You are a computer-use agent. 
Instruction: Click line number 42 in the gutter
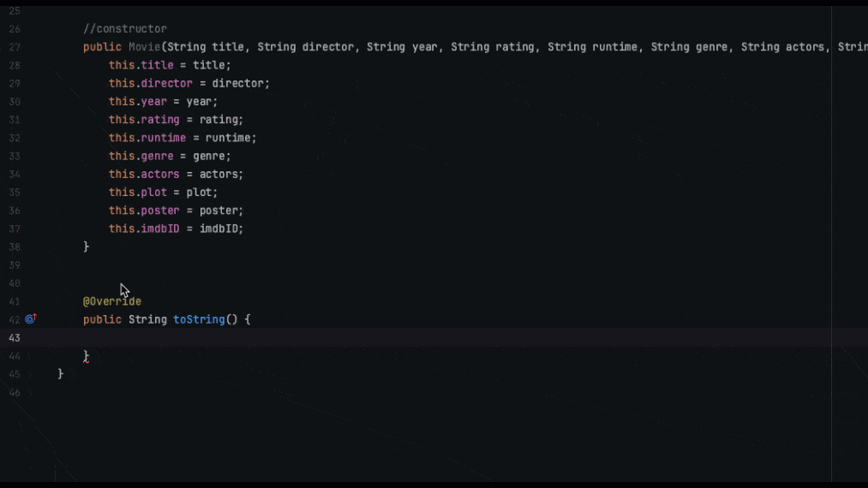[15, 320]
